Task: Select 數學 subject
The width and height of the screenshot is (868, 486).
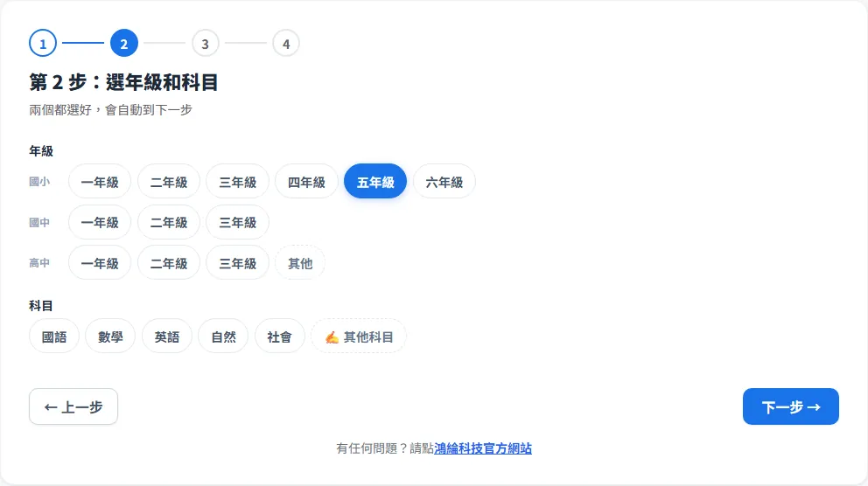Action: pyautogui.click(x=110, y=337)
